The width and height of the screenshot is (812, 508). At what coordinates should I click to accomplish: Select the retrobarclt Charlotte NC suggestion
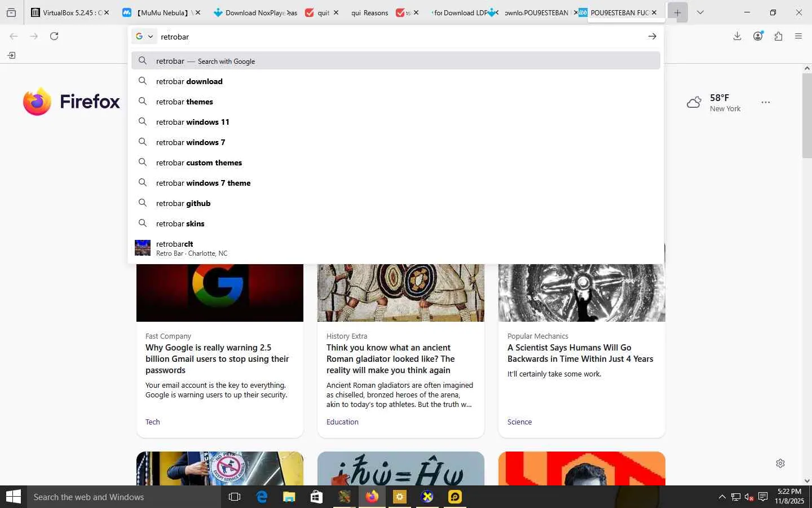point(396,248)
